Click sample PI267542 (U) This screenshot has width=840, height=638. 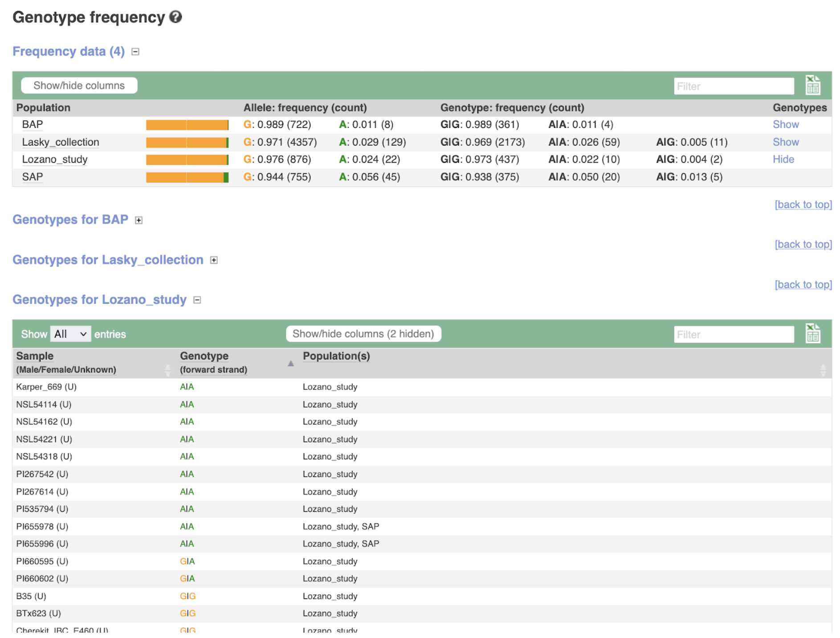point(42,474)
